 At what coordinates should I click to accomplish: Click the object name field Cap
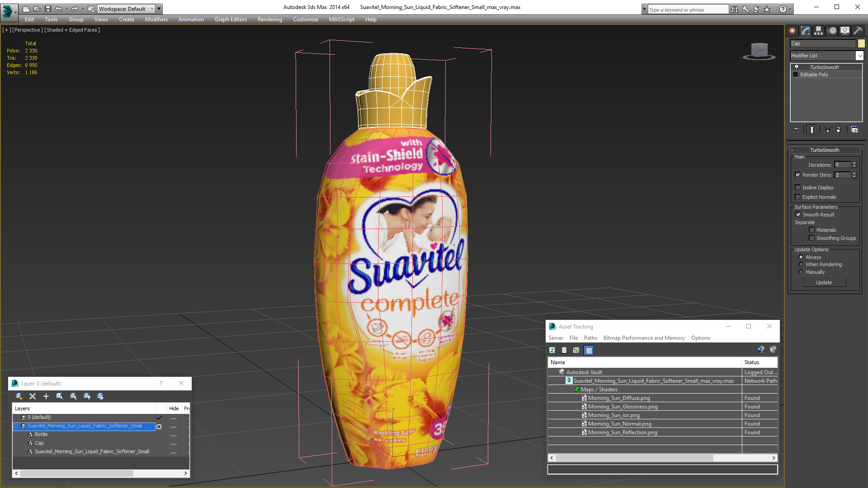[x=823, y=43]
